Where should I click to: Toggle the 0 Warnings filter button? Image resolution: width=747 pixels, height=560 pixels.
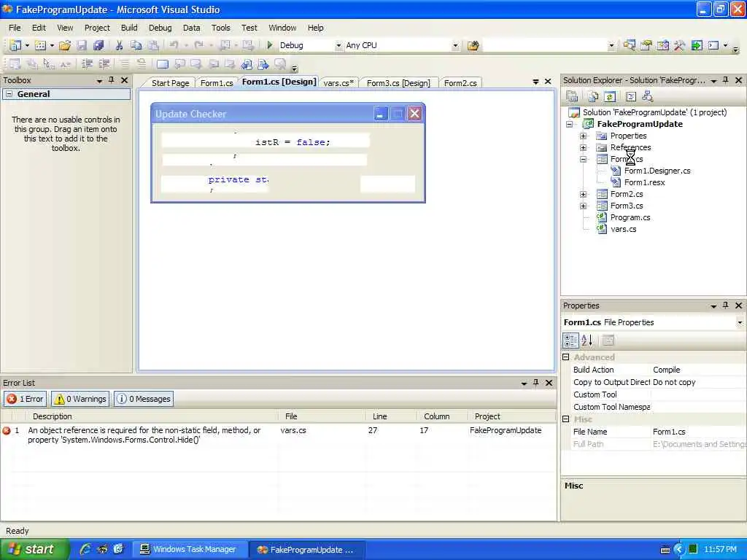(80, 399)
